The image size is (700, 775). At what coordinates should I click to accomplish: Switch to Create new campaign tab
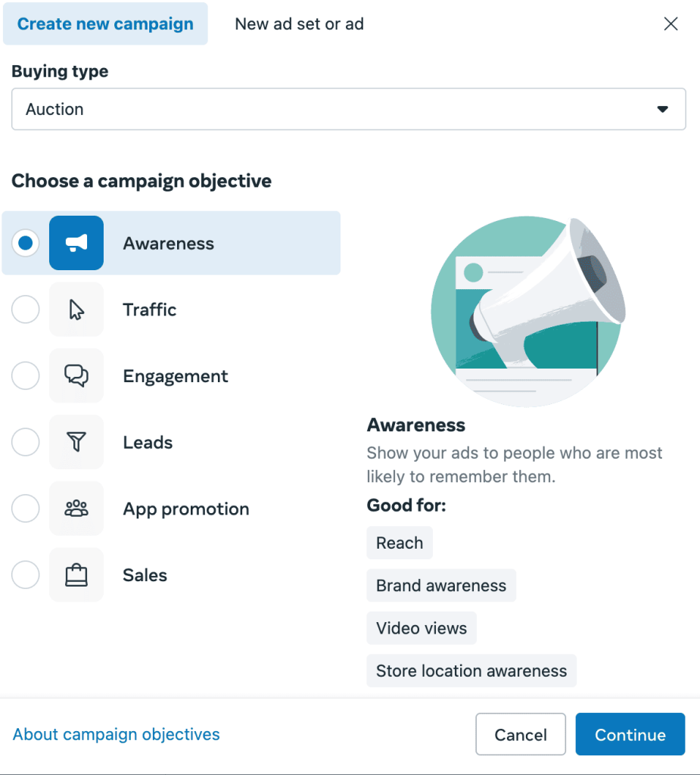click(x=105, y=24)
